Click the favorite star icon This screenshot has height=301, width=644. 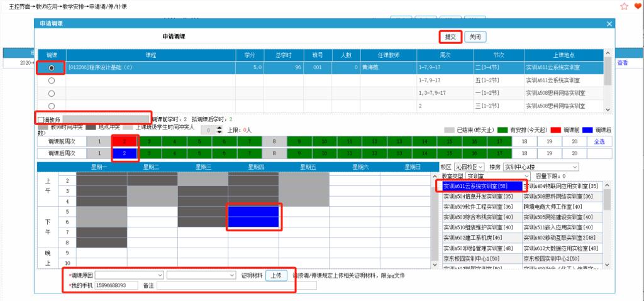coord(624,6)
